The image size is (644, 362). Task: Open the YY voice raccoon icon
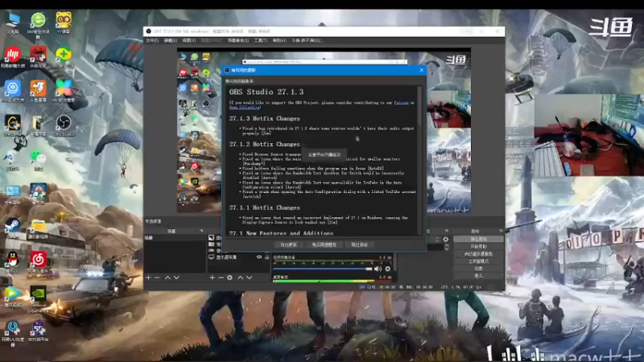[x=64, y=23]
